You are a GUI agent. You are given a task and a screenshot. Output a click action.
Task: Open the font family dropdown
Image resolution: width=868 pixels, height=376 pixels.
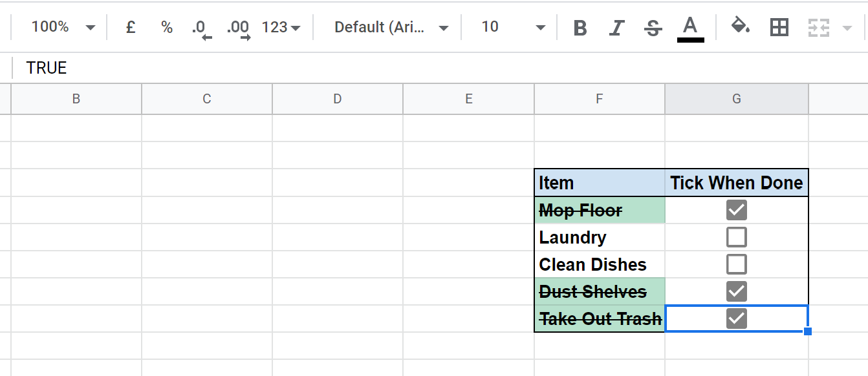click(388, 27)
